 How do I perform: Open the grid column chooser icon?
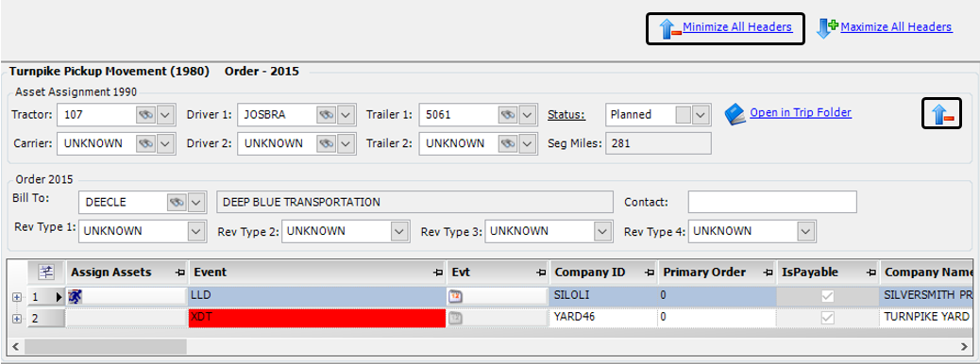tap(45, 272)
